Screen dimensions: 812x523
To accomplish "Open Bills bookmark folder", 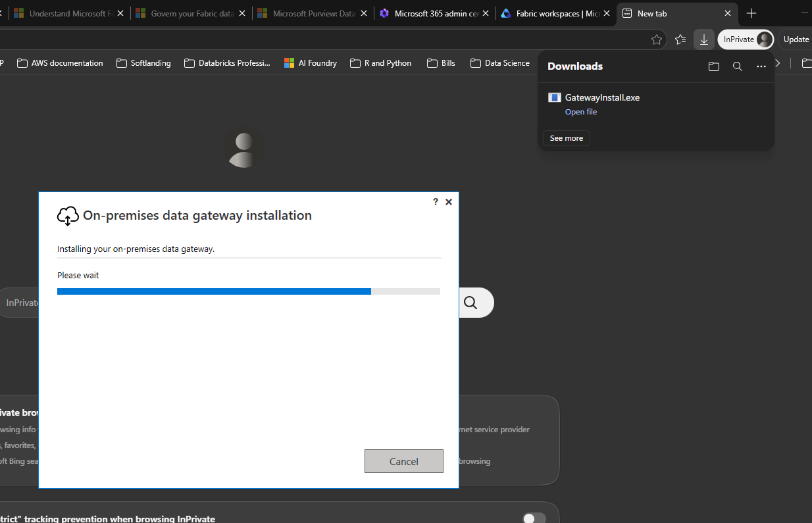I will [x=441, y=63].
